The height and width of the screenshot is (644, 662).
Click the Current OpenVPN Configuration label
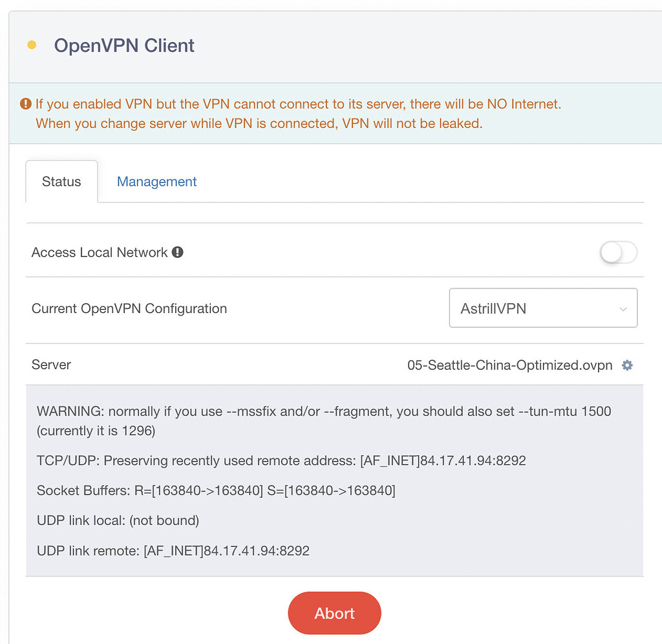click(129, 308)
